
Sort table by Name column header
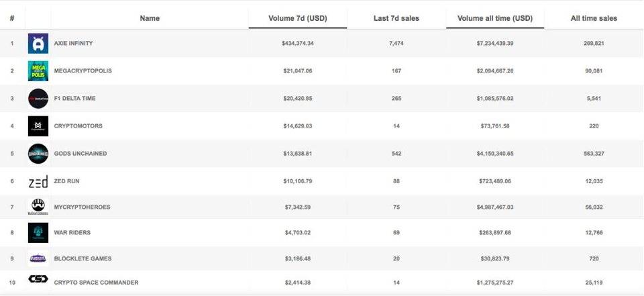(x=150, y=18)
